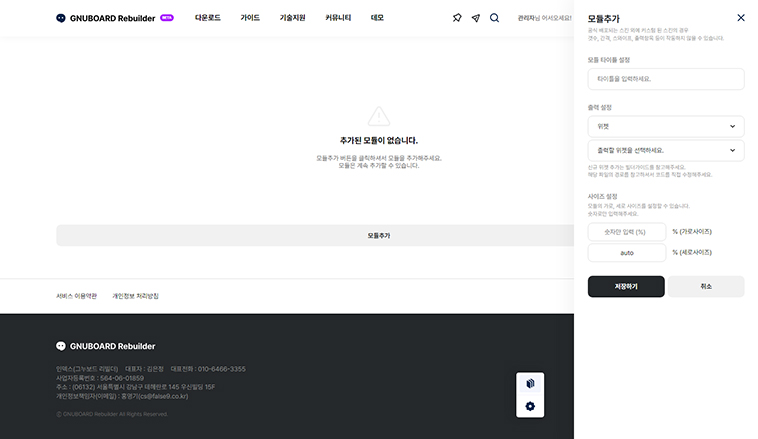Expand the 위젯 output type dropdown

[x=665, y=126]
